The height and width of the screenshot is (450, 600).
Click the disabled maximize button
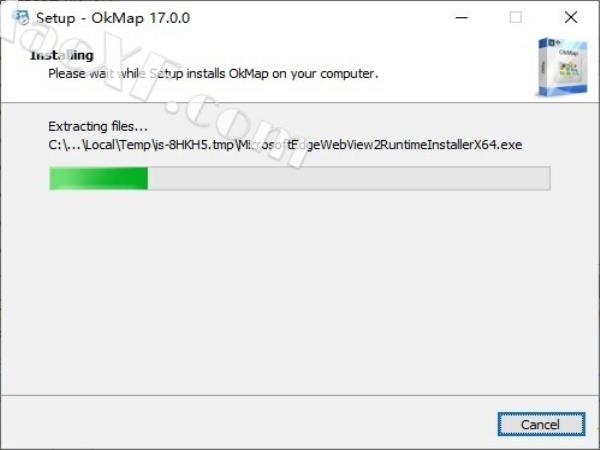(515, 17)
